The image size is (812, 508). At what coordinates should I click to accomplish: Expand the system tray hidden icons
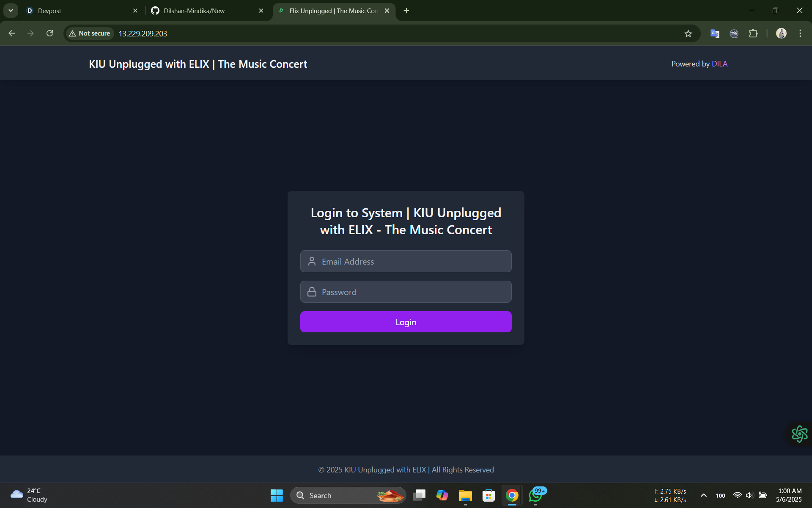point(704,495)
